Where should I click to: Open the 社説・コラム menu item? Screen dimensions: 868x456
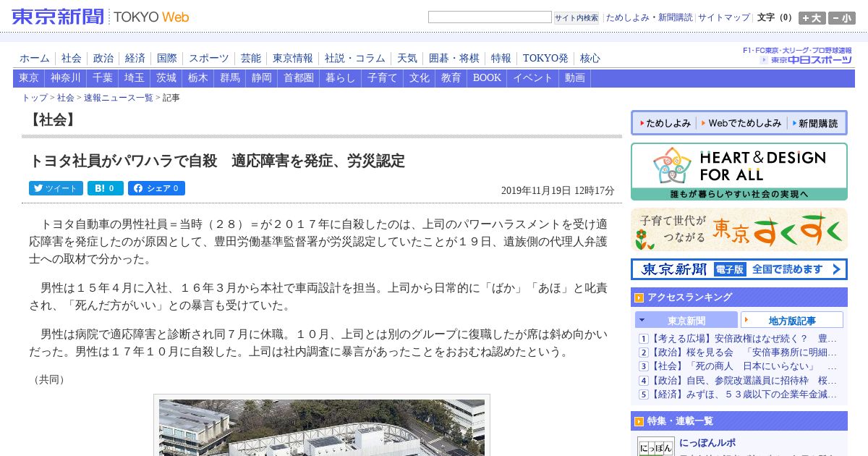click(x=355, y=59)
